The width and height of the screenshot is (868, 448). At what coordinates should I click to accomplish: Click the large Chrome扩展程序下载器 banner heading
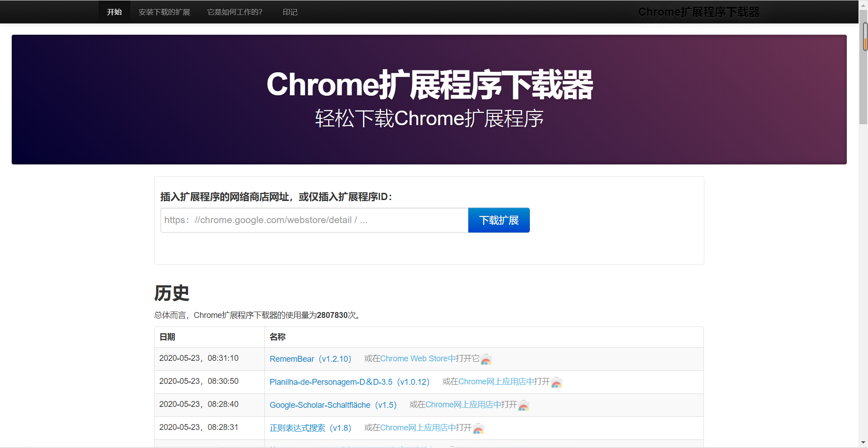tap(429, 84)
